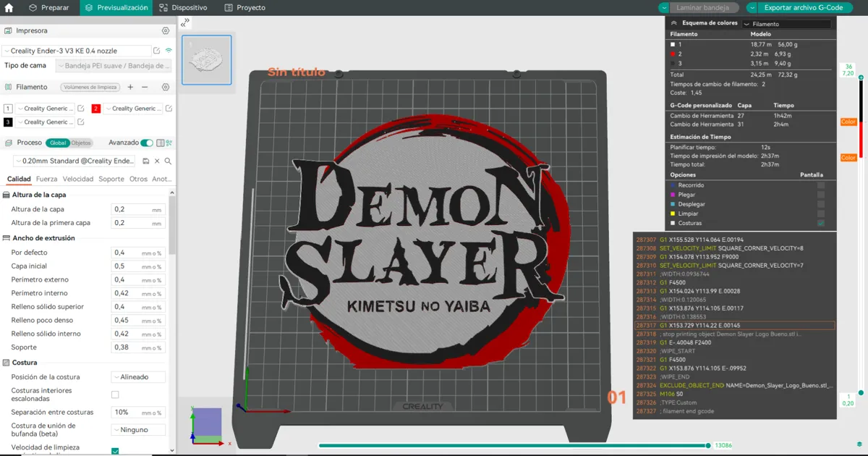This screenshot has height=456, width=868.
Task: Switch process scope to Objetos
Action: click(81, 143)
